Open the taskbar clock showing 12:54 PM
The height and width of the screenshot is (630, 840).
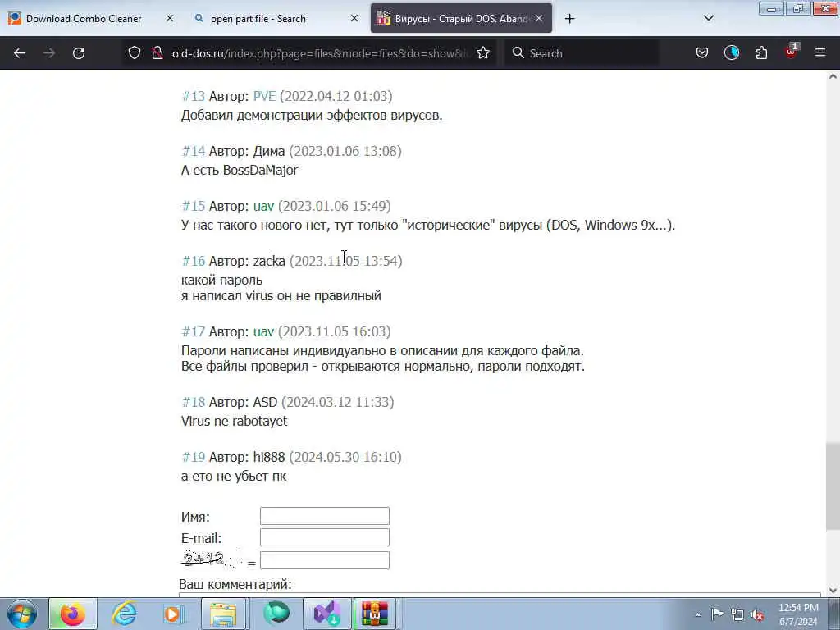tap(798, 614)
